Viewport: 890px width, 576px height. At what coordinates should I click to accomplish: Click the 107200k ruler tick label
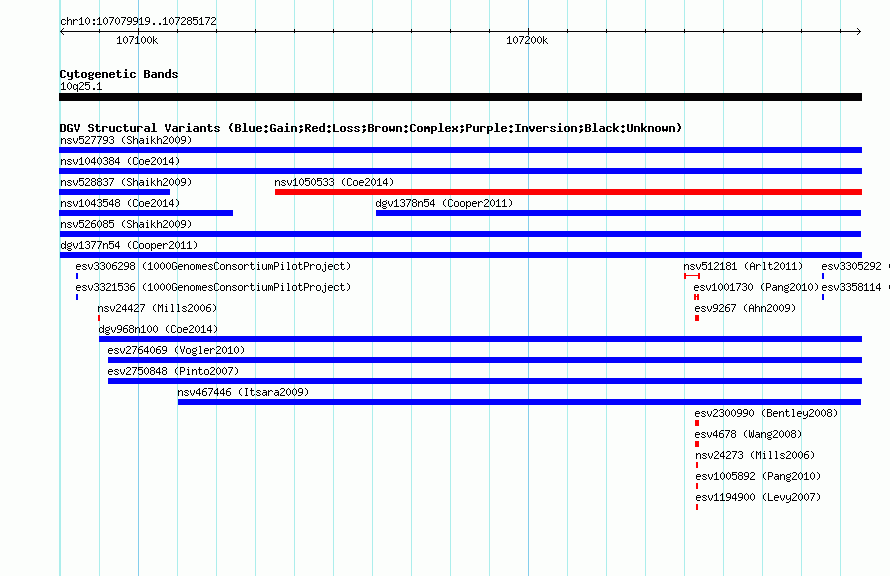[527, 40]
